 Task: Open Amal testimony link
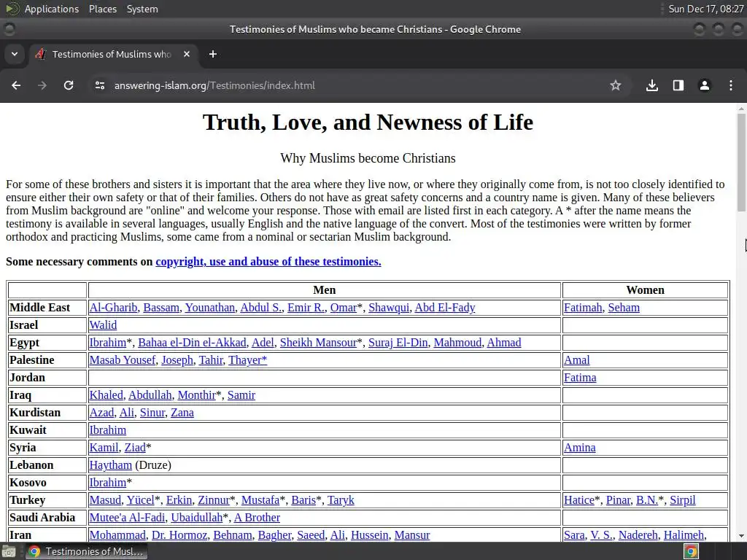(x=577, y=360)
